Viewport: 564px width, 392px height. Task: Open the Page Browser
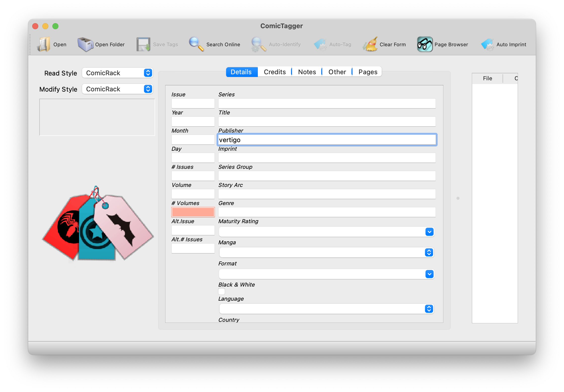tap(443, 44)
